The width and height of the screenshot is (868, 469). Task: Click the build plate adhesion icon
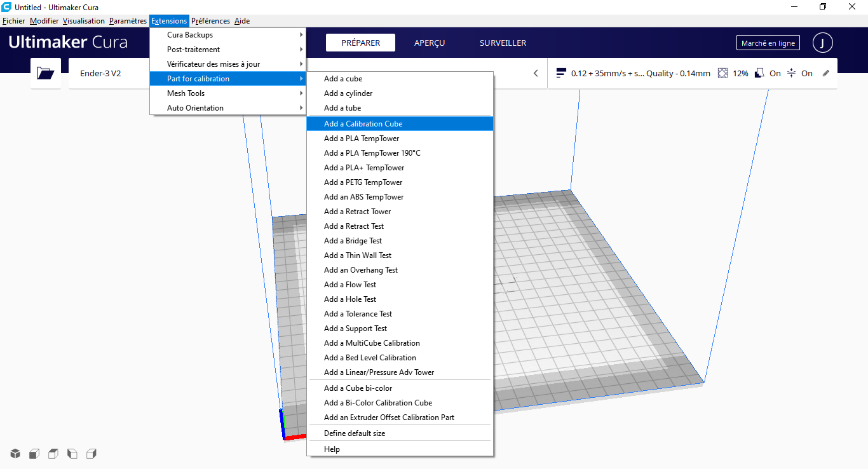(x=791, y=73)
